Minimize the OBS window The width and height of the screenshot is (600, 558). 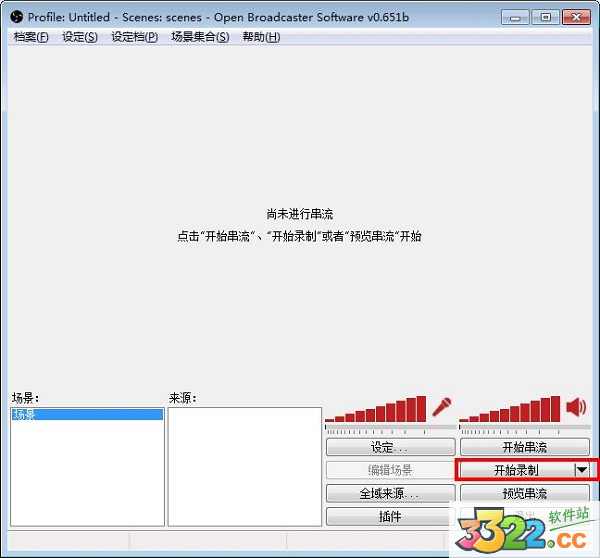pos(515,17)
